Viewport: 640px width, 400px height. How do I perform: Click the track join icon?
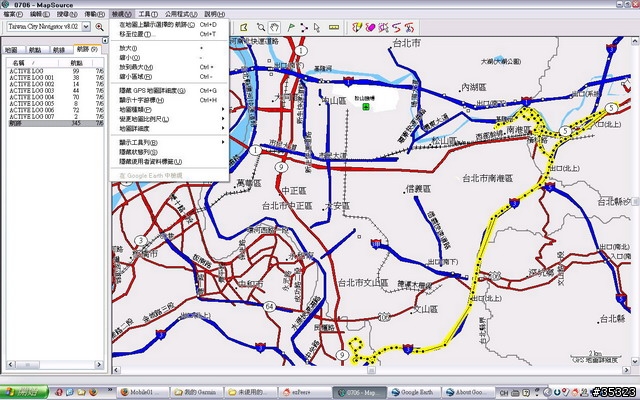[x=396, y=27]
